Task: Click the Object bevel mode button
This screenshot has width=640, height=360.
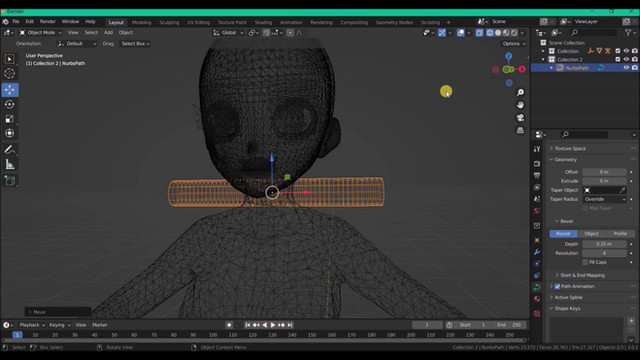Action: [591, 233]
